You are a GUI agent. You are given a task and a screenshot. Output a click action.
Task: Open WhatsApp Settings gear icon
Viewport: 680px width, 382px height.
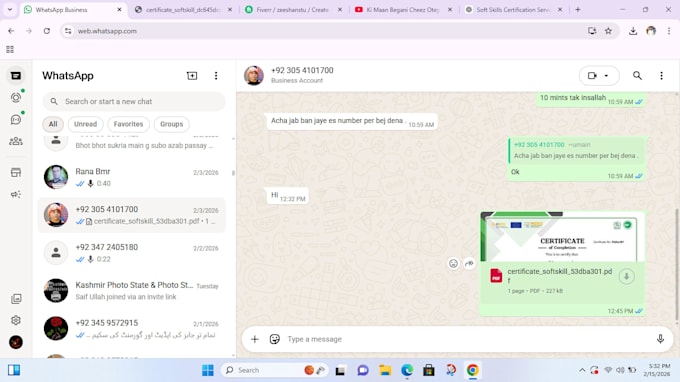coord(16,320)
